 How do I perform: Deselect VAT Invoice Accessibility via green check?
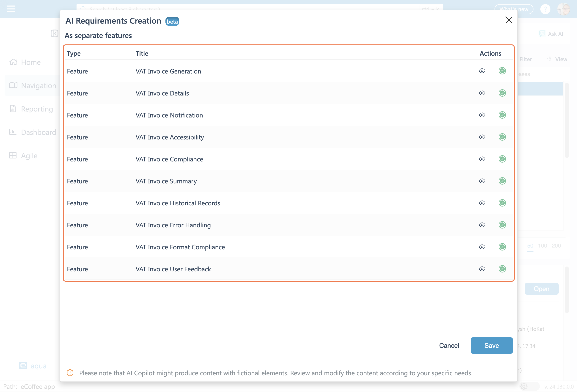pos(502,137)
